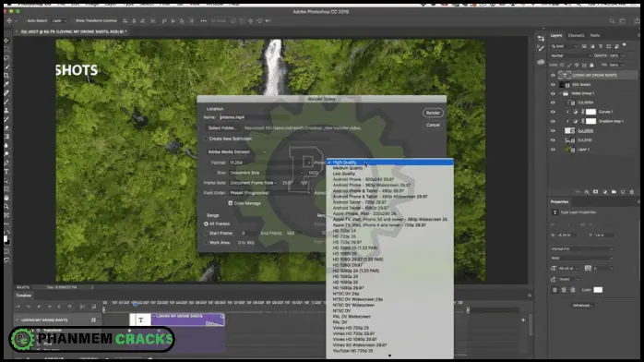Click the timeline play button
This screenshot has width=644, height=362.
click(39, 307)
